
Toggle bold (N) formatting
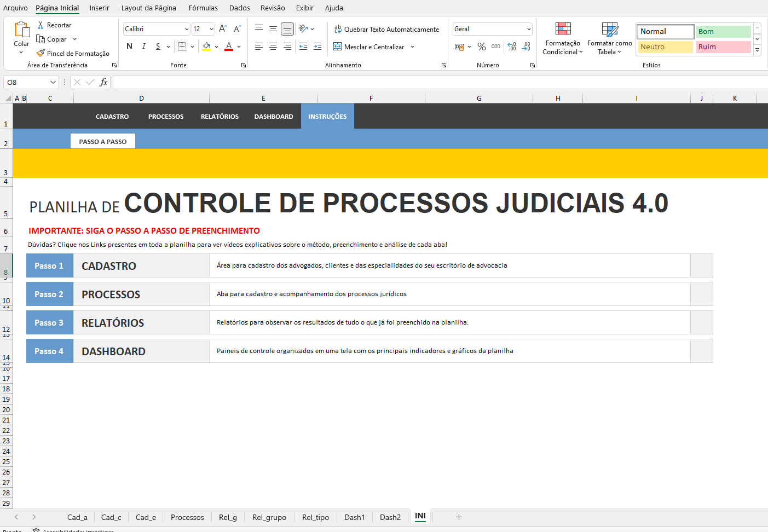tap(129, 47)
